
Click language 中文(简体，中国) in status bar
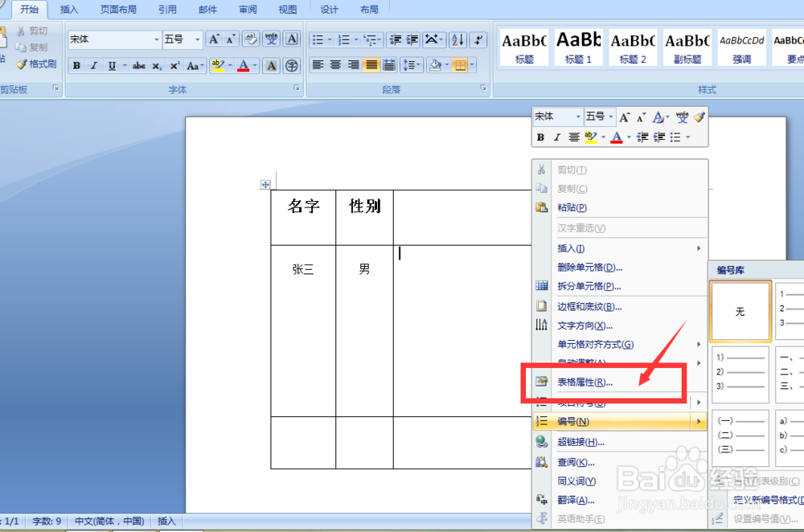[109, 522]
